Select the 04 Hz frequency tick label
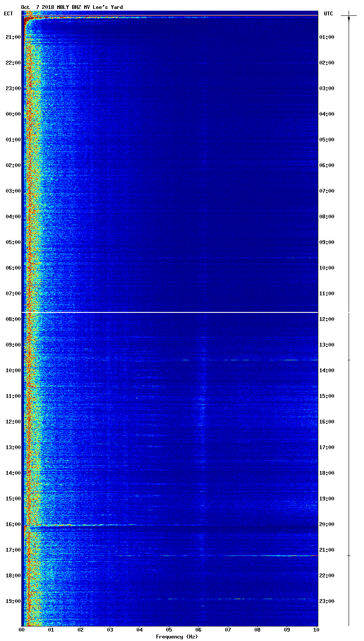Viewport: 364px width, 641px height. [x=140, y=630]
